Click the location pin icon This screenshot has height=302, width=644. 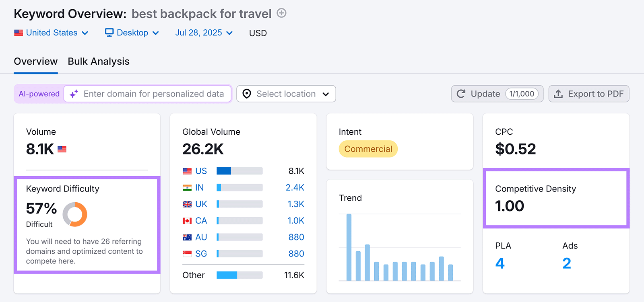pyautogui.click(x=247, y=94)
